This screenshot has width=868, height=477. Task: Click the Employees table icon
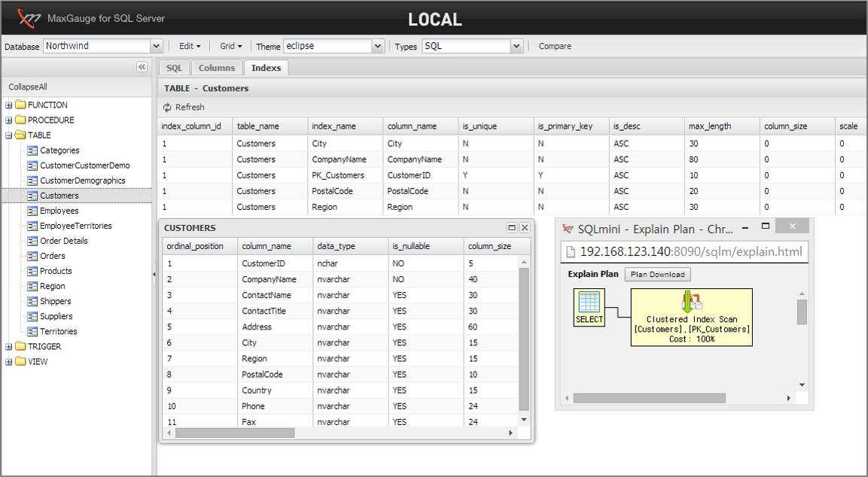[32, 211]
